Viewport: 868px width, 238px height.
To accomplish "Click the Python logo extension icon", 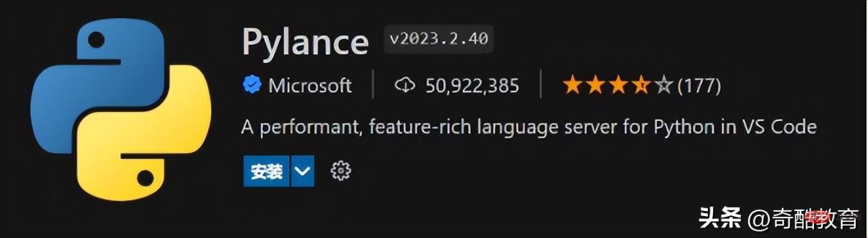I will click(121, 110).
